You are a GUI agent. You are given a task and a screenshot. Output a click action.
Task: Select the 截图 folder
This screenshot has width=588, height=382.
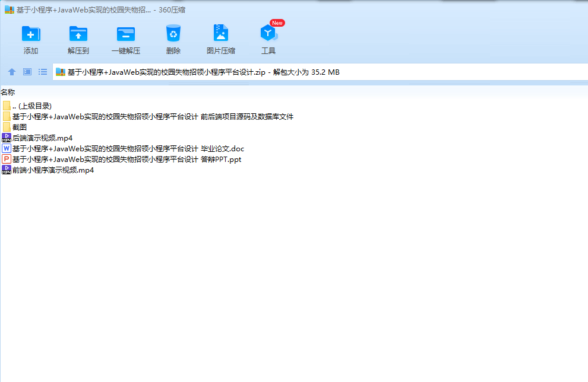tap(14, 128)
